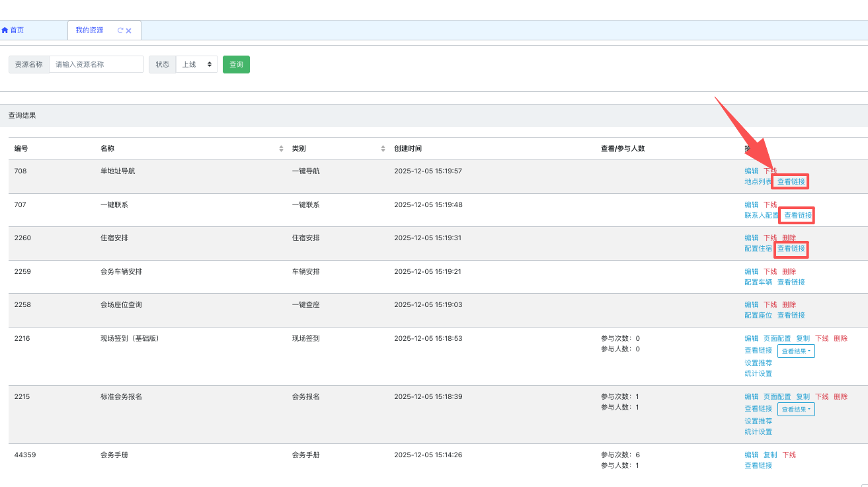Open 配置座位 for 会场座位查询

[x=758, y=316]
